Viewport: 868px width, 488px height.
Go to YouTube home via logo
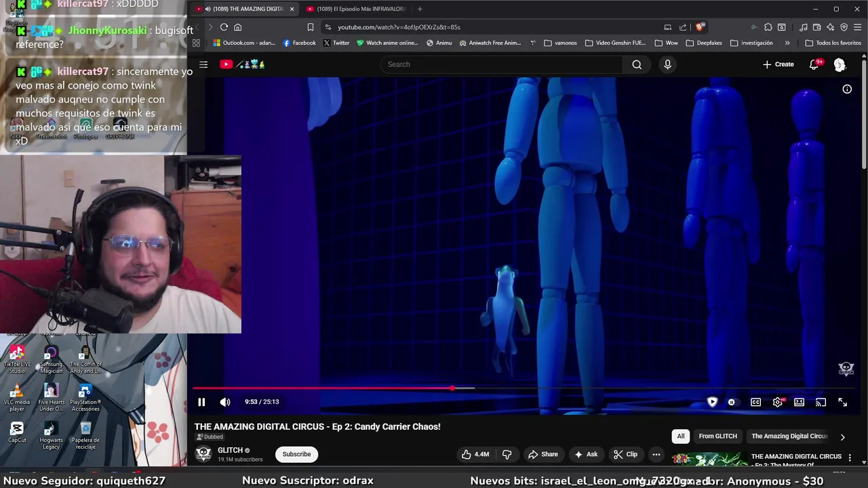pyautogui.click(x=242, y=64)
